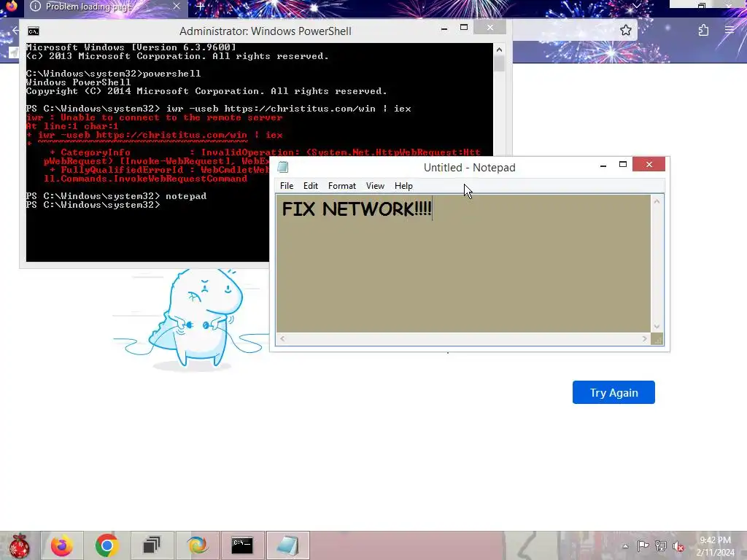Open Firefox extensions puzzle icon
The width and height of the screenshot is (747, 560).
tap(703, 31)
